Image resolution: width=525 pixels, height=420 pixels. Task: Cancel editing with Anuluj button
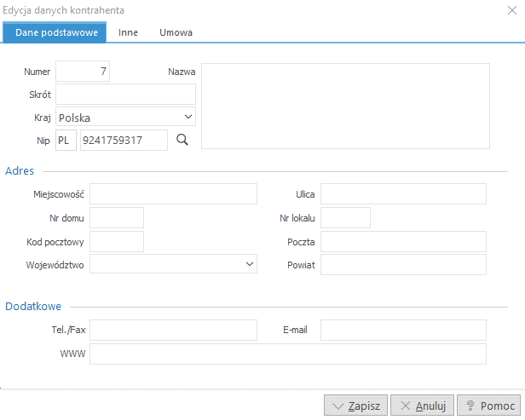(x=422, y=406)
